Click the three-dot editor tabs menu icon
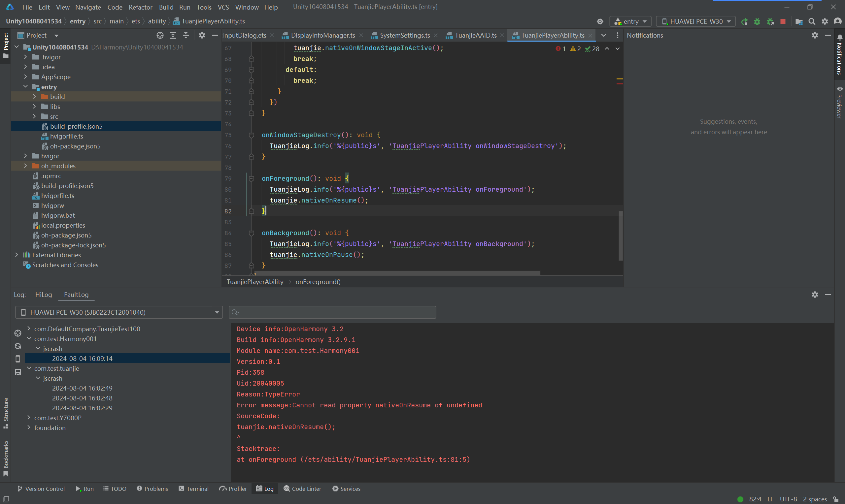The height and width of the screenshot is (504, 845). click(x=617, y=35)
